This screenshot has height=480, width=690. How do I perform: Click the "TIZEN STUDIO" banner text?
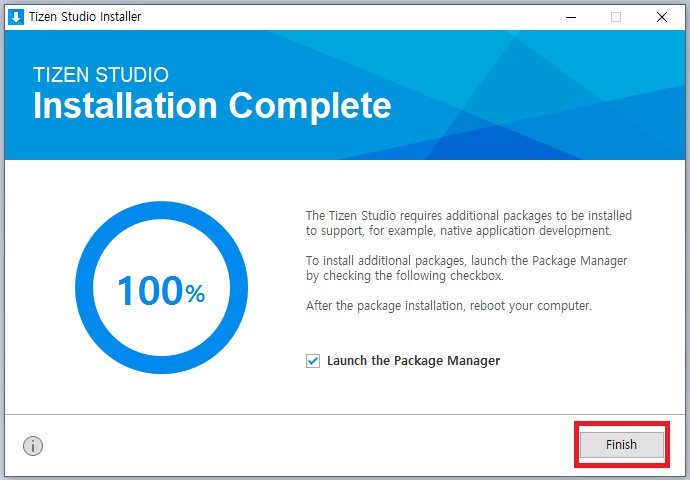pyautogui.click(x=101, y=75)
